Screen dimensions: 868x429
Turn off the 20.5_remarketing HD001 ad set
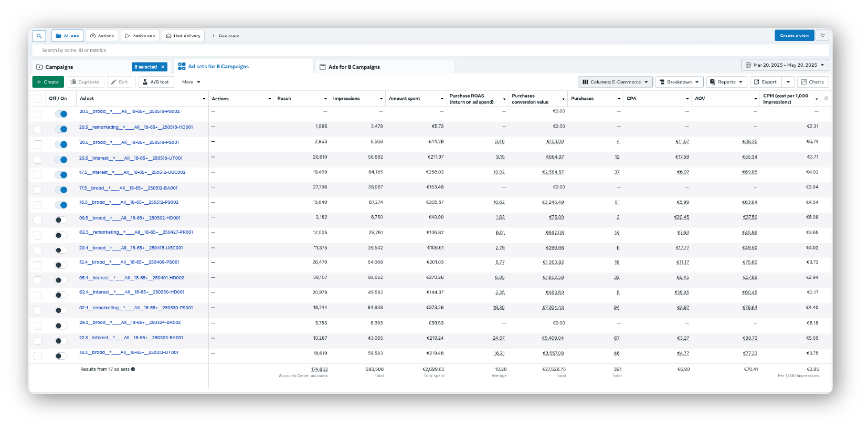tap(61, 129)
